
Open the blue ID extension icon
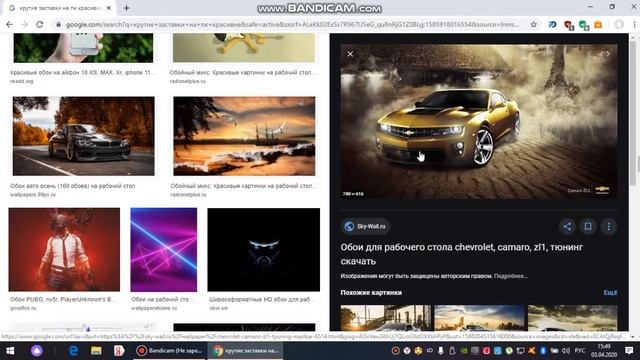click(x=552, y=24)
